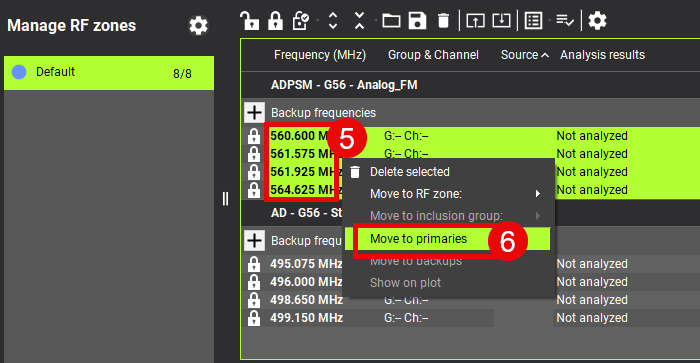The image size is (700, 363).
Task: Click G:– Ch:– cell of 560.600 MHz
Action: click(406, 136)
